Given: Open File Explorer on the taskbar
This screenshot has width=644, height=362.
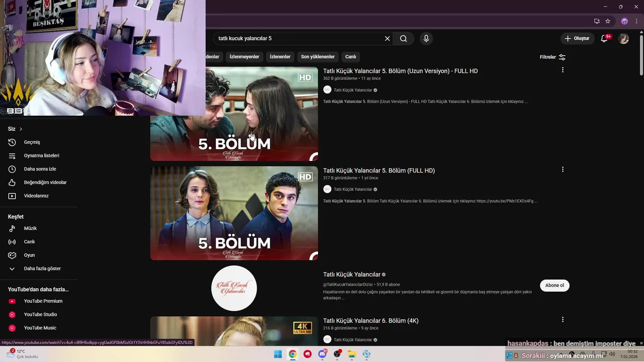Looking at the screenshot, I should pyautogui.click(x=352, y=354).
